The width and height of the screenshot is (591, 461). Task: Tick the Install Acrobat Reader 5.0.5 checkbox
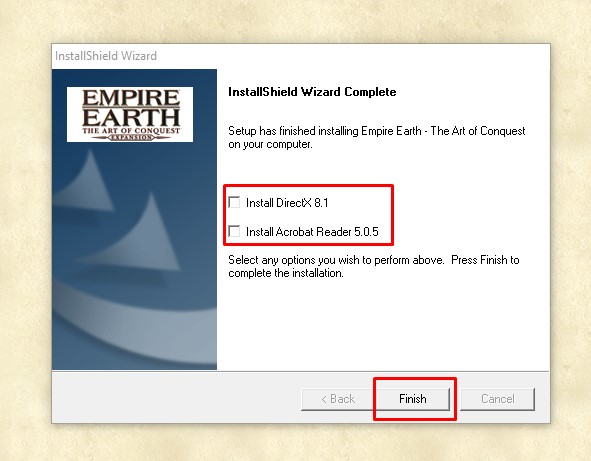(x=234, y=231)
